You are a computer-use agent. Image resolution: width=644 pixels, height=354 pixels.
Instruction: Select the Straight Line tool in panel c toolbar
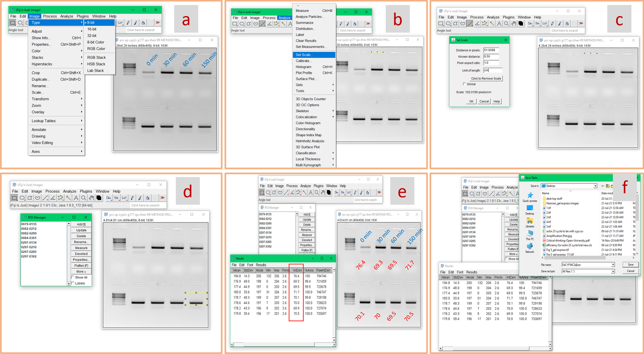470,24
